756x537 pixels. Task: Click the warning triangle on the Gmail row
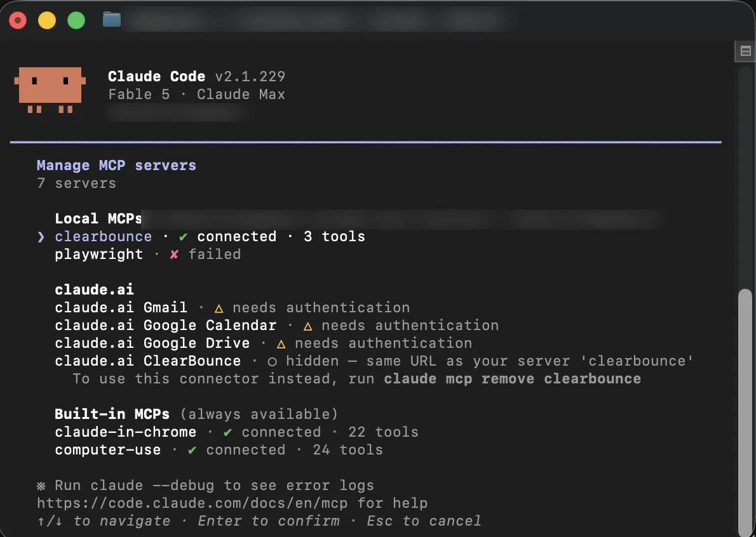[x=219, y=308]
